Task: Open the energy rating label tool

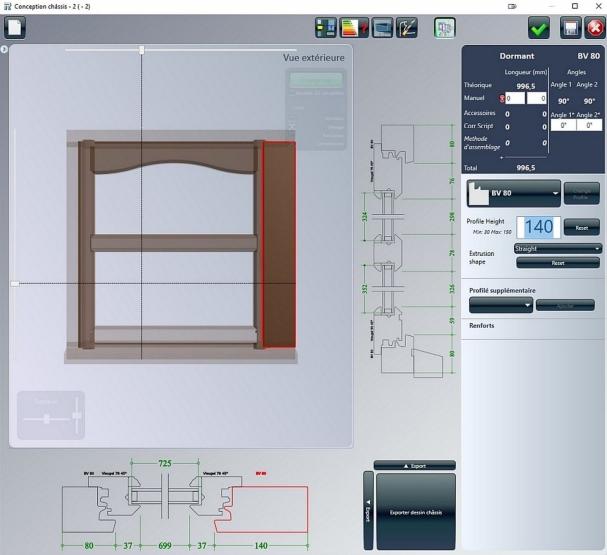Action: point(353,28)
